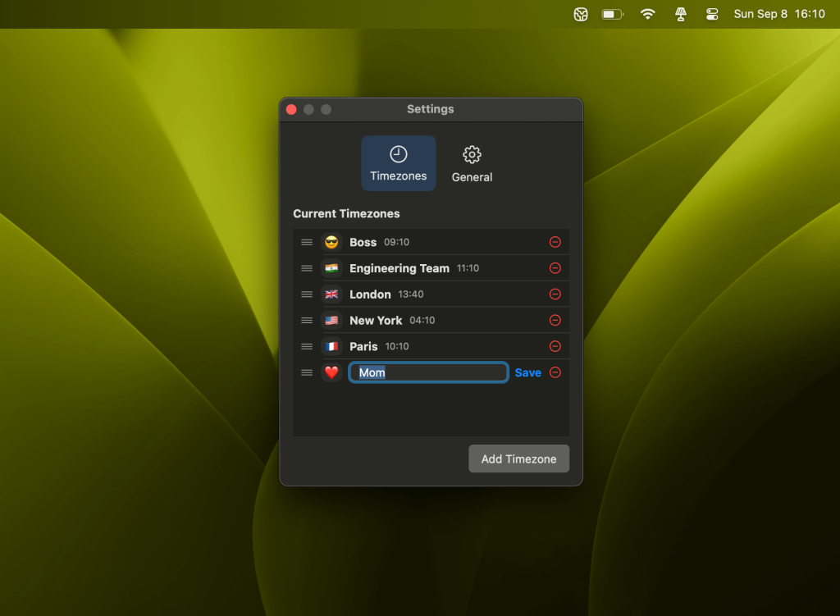Click the remove icon beside Paris
This screenshot has width=840, height=616.
click(555, 346)
